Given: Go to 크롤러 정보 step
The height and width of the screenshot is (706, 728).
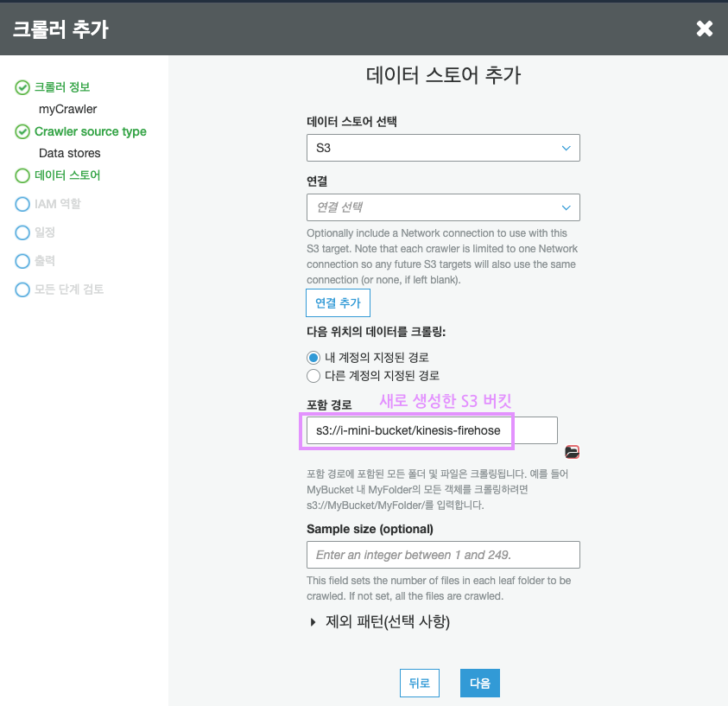Looking at the screenshot, I should (x=62, y=87).
